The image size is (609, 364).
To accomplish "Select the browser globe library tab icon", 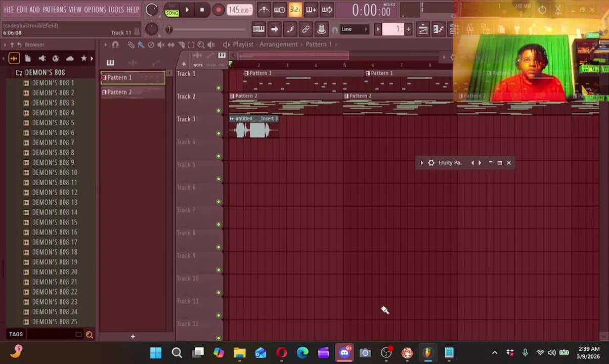I will point(56,59).
